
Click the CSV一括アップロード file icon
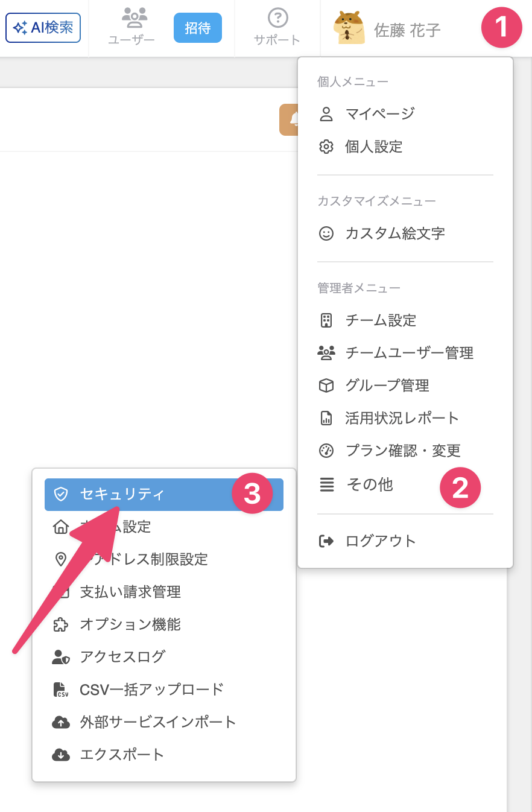[60, 690]
